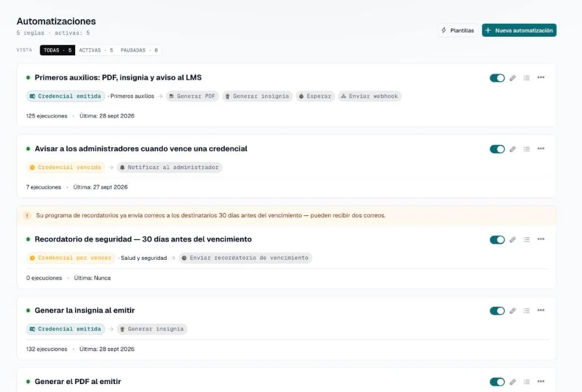The width and height of the screenshot is (582, 392).
Task: Edit the Primeros auxilios automation with pencil icon
Action: click(512, 78)
